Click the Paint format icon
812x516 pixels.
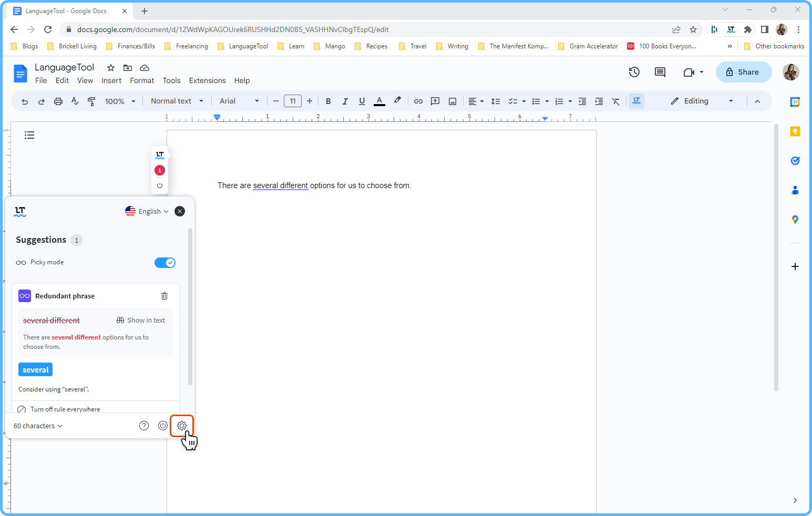coord(92,101)
